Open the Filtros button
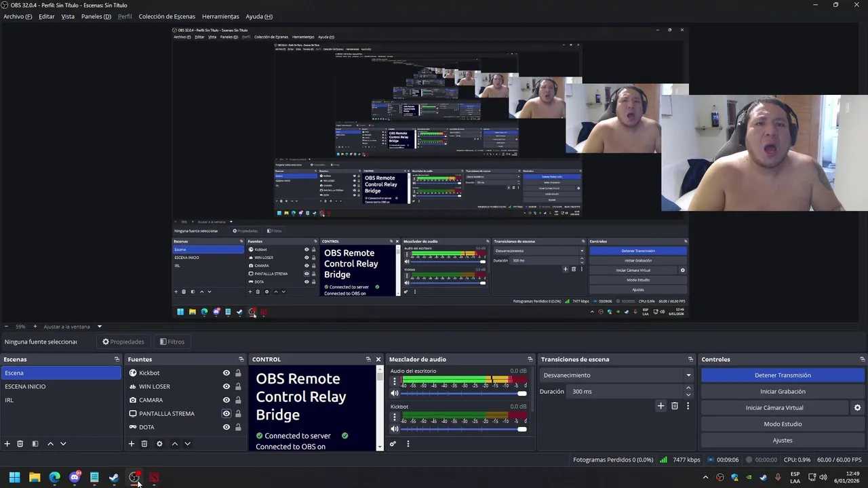Viewport: 868px width, 488px height. tap(172, 342)
